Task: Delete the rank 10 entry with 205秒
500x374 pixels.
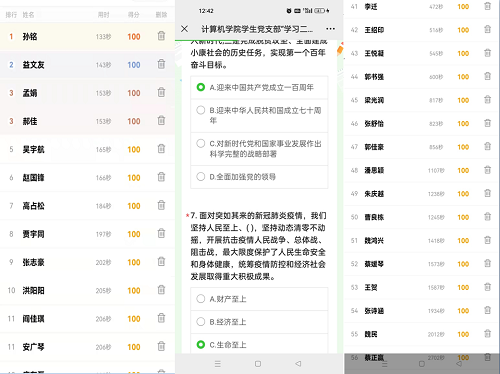Action: tap(161, 289)
